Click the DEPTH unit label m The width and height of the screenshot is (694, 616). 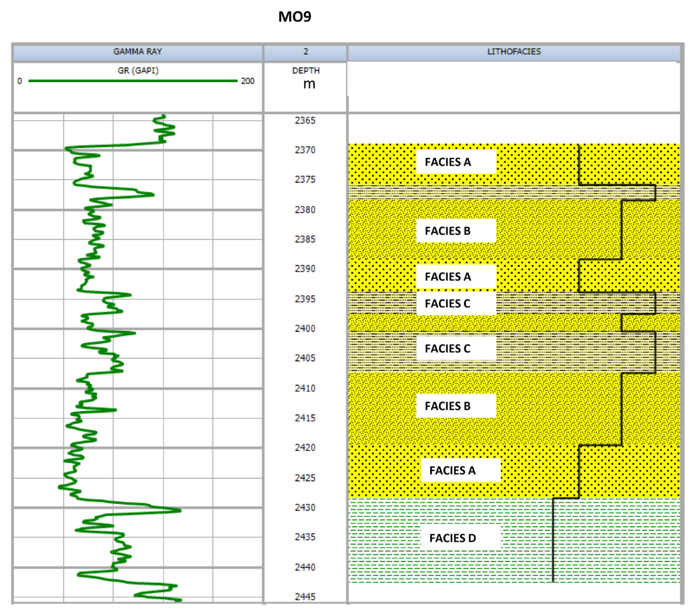309,84
